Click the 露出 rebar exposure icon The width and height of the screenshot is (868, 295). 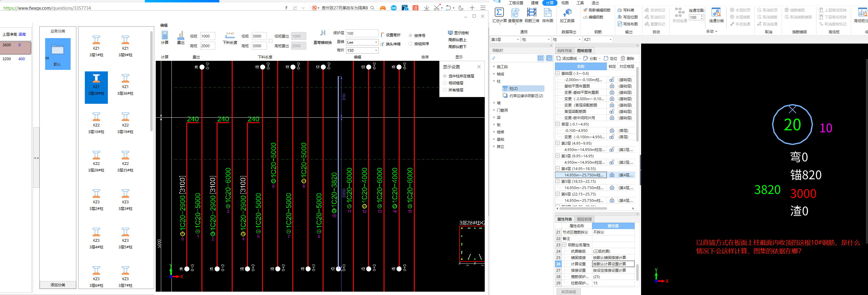click(x=181, y=35)
